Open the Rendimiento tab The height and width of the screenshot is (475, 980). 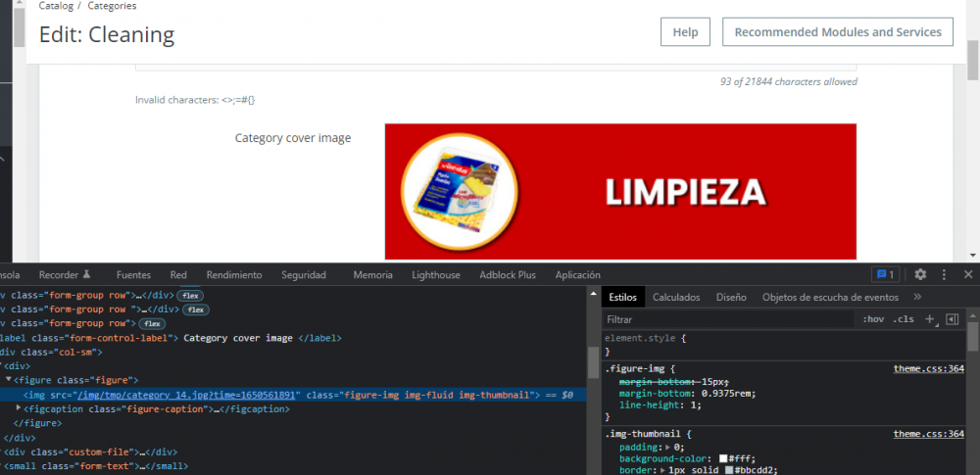pos(234,275)
